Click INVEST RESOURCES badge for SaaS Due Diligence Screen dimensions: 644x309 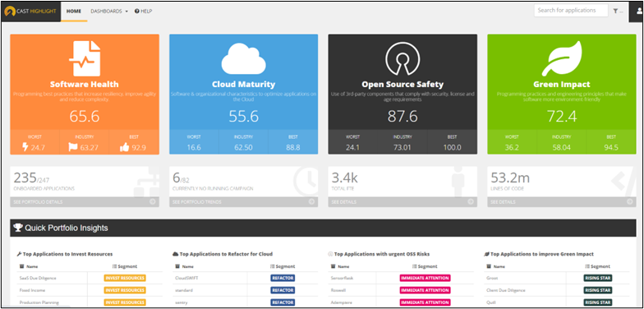point(125,278)
